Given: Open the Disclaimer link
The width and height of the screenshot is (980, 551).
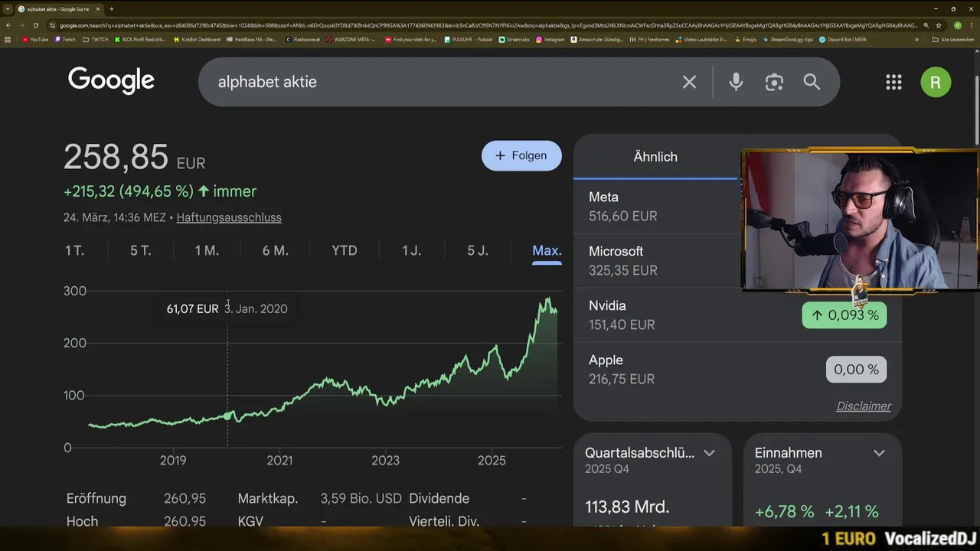Looking at the screenshot, I should 864,406.
